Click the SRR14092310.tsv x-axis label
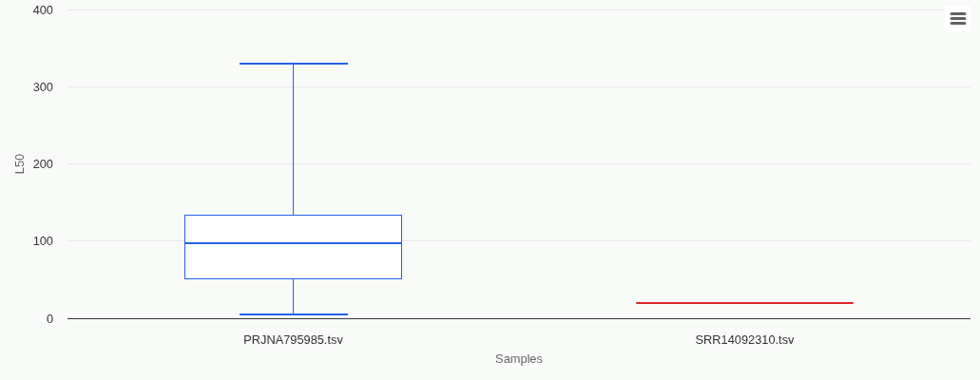980x380 pixels. 744,339
